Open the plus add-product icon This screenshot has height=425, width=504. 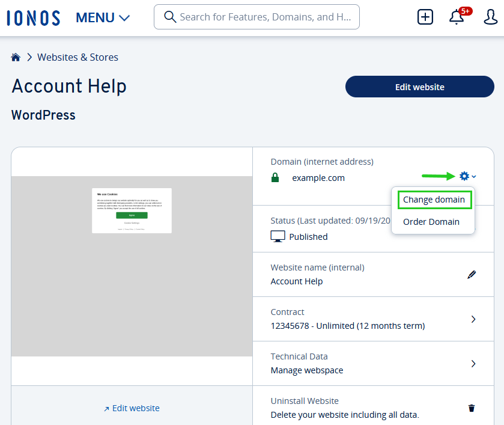[425, 17]
